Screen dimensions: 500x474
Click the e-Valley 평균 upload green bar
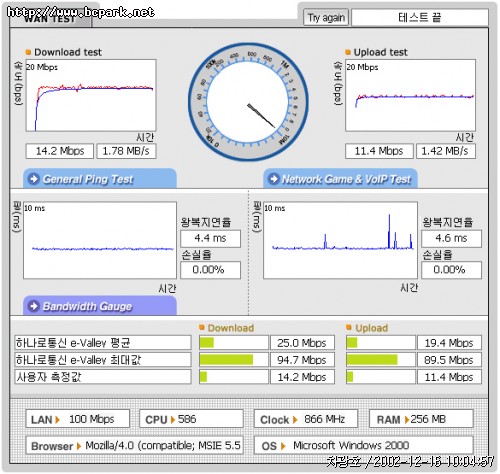(352, 343)
